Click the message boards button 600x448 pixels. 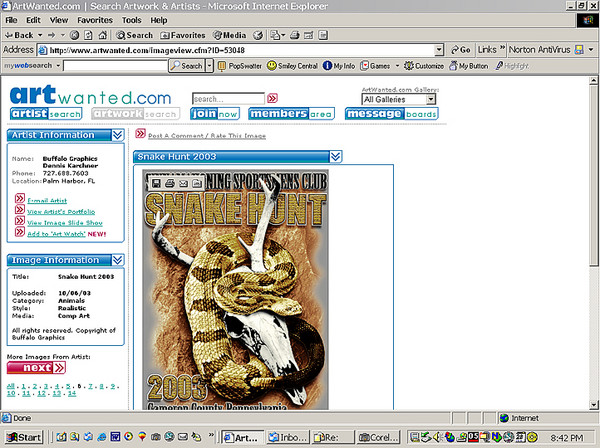click(391, 114)
